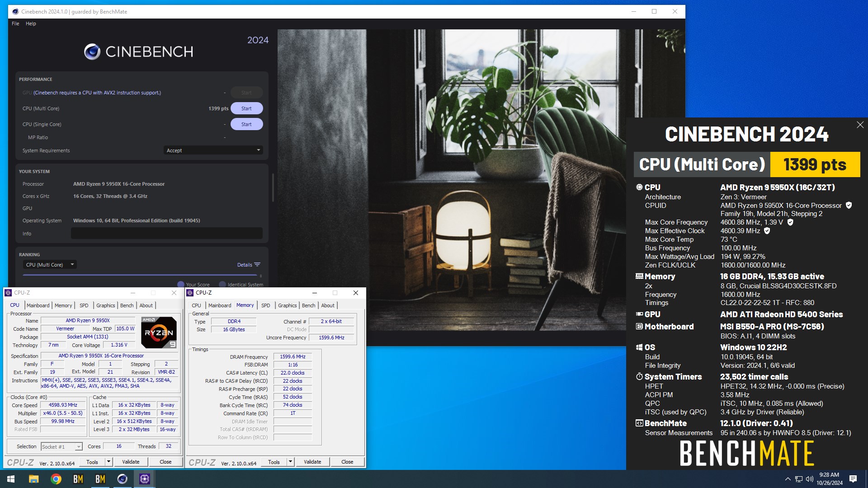Open About tab in left CPU-Z window
868x488 pixels.
click(146, 305)
